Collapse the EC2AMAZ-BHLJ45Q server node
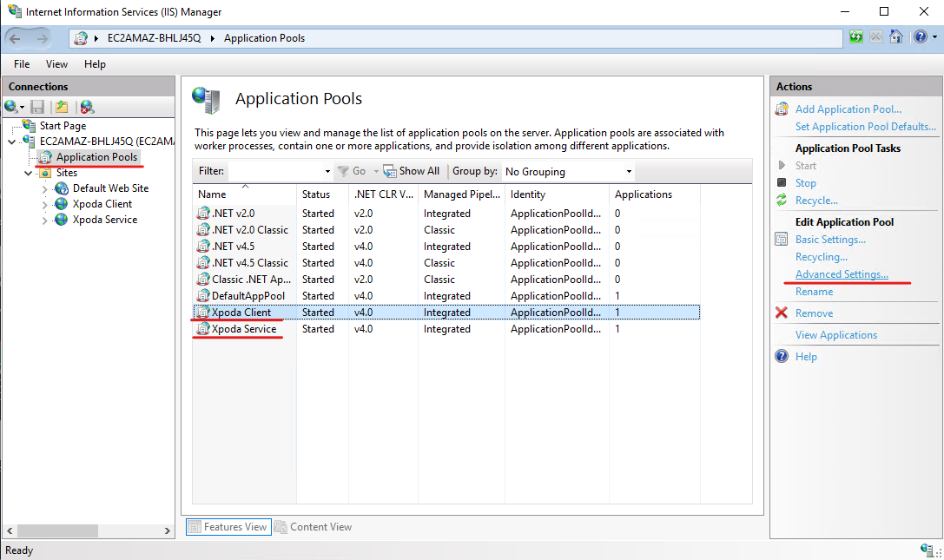The image size is (944, 560). click(x=12, y=142)
